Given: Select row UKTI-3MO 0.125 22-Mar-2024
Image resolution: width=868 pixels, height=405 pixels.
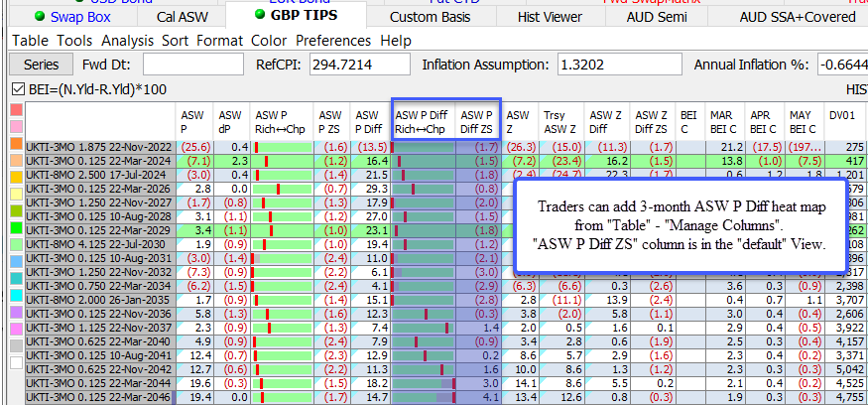Looking at the screenshot, I should click(100, 161).
